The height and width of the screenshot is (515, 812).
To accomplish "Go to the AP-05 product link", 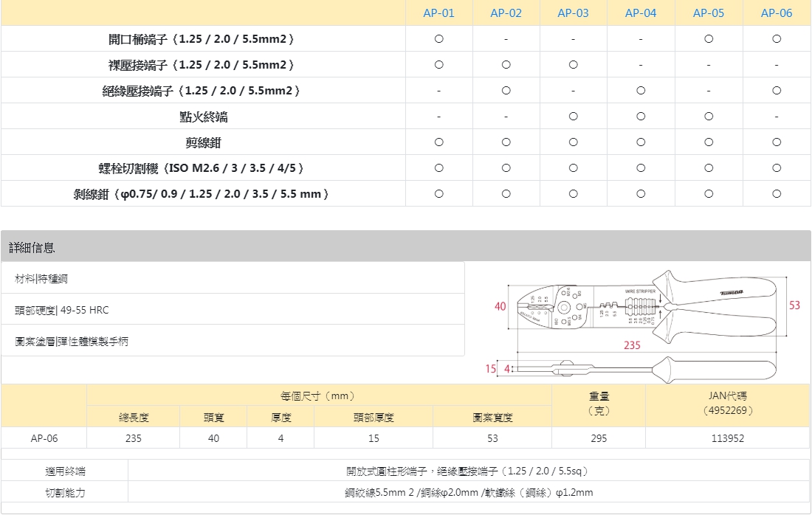I will point(709,13).
